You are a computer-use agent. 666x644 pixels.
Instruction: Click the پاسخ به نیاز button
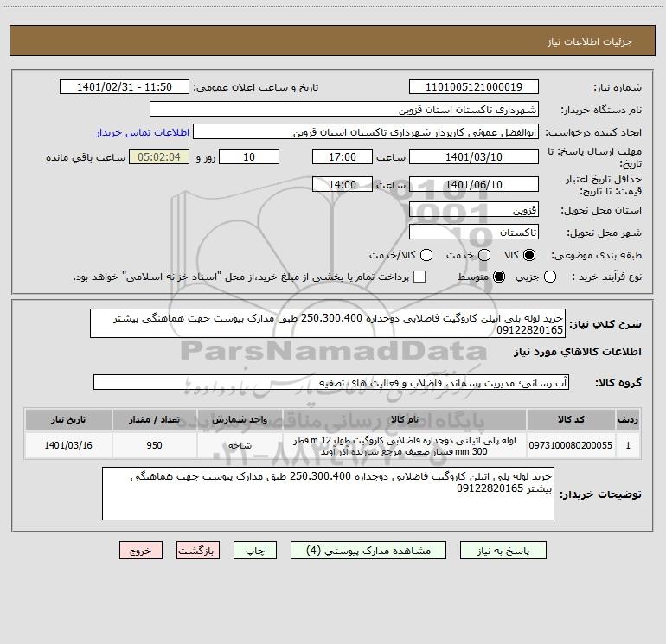(503, 551)
